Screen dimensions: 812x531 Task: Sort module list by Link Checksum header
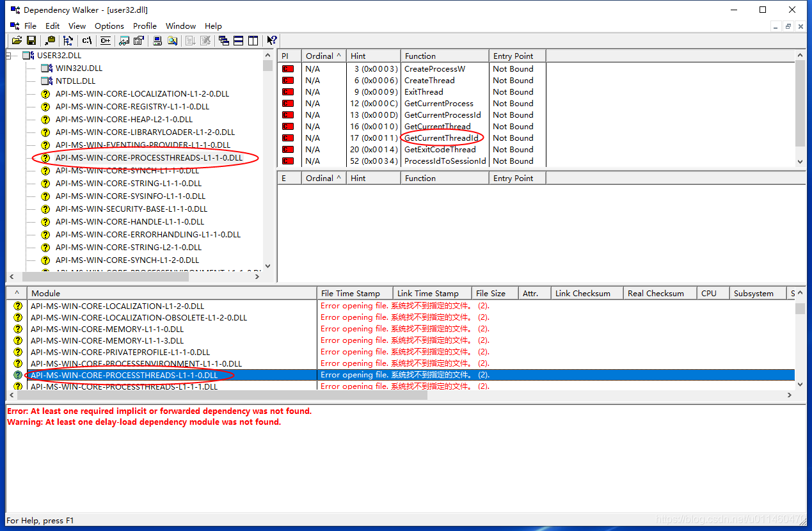587,294
